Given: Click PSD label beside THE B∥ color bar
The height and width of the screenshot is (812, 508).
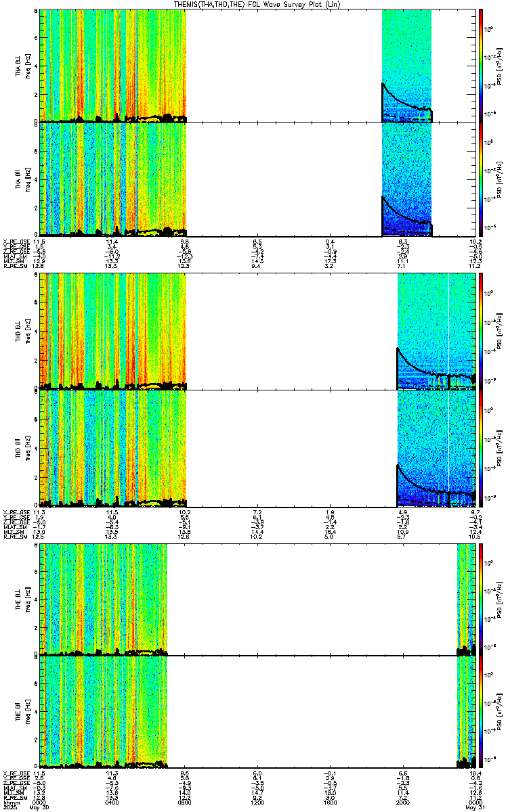Looking at the screenshot, I should pos(500,713).
